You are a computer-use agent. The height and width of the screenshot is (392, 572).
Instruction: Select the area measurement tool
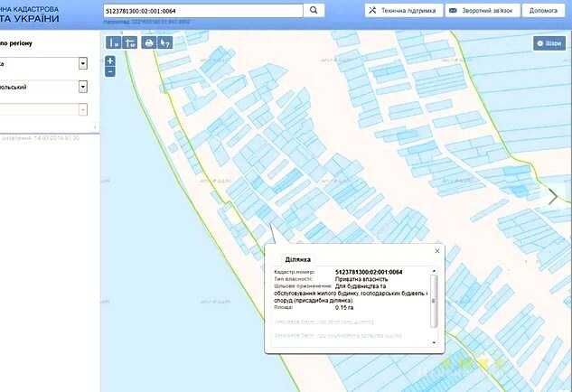[x=130, y=43]
